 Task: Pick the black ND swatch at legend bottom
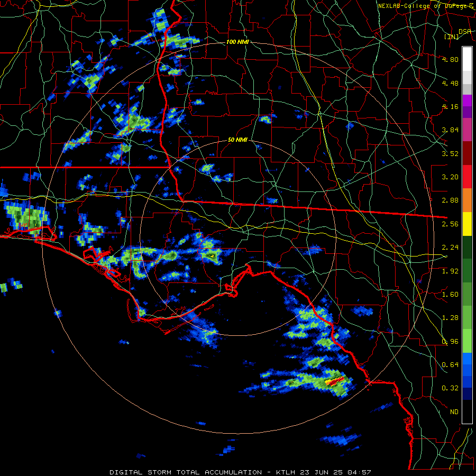(x=467, y=411)
